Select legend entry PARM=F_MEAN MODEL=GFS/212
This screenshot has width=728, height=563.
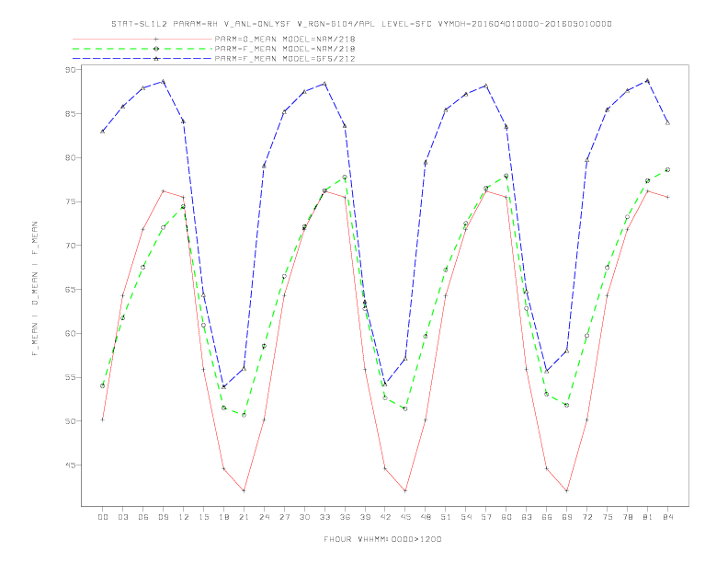pyautogui.click(x=285, y=59)
